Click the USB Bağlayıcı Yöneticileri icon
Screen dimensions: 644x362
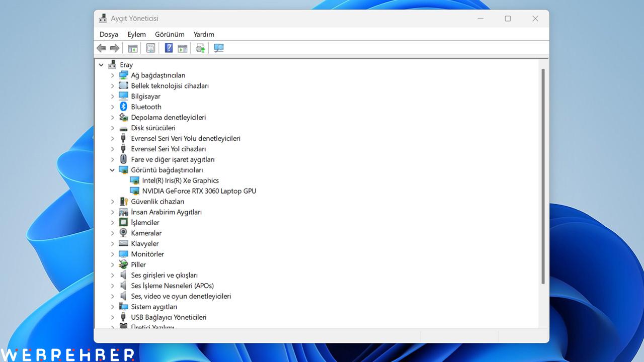coord(123,317)
